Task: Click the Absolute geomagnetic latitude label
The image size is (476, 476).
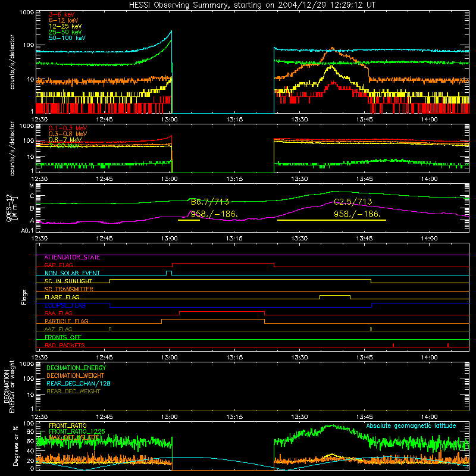Action: (411, 425)
